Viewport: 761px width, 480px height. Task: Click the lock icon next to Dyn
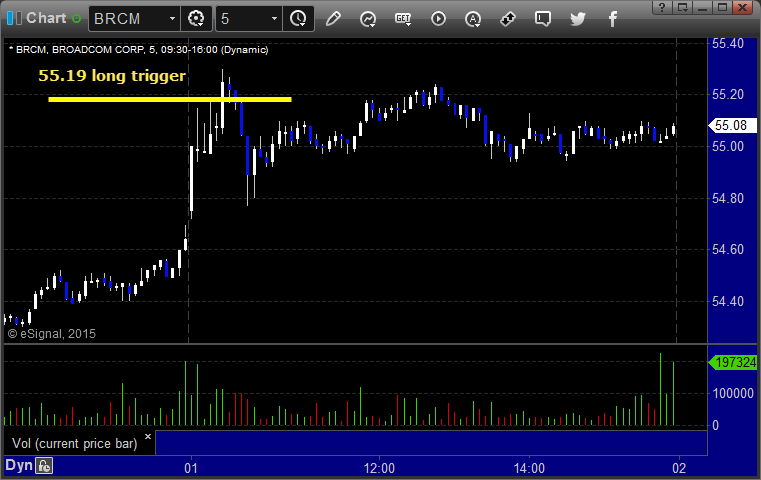click(44, 466)
